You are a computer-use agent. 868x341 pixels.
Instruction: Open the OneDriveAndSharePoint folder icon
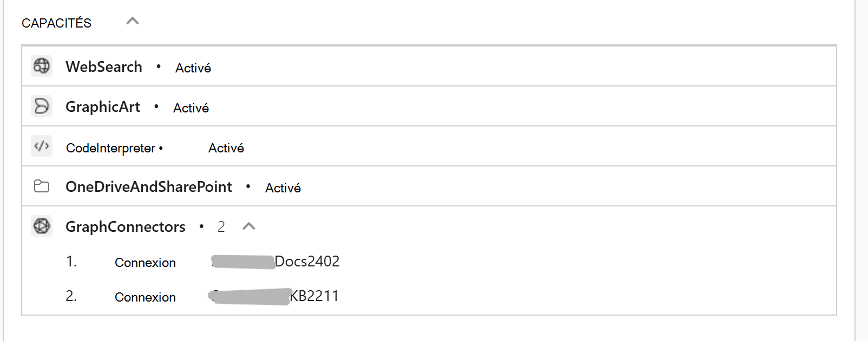pyautogui.click(x=41, y=186)
